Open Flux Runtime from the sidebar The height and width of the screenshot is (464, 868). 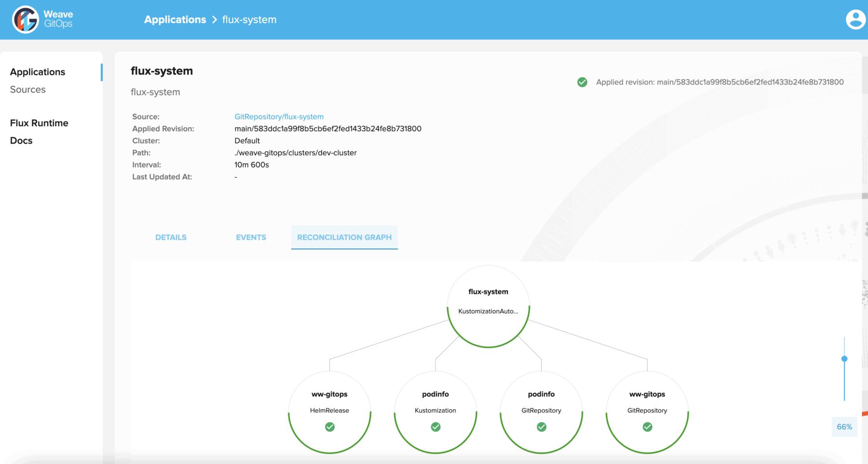pos(39,123)
